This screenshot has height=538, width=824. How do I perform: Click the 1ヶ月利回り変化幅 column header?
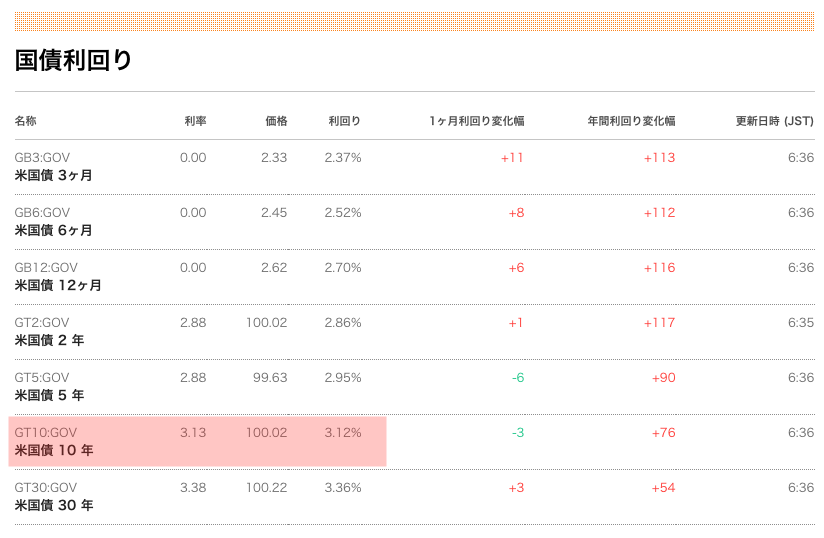(x=477, y=121)
